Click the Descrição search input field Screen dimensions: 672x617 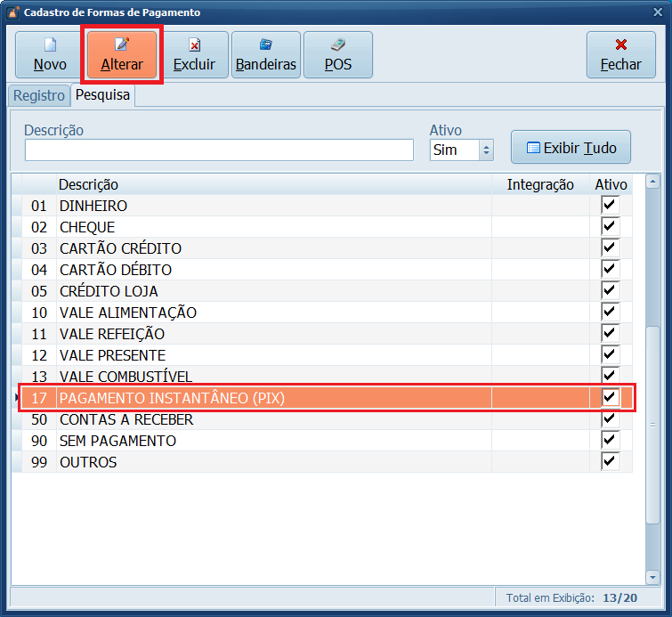(219, 150)
